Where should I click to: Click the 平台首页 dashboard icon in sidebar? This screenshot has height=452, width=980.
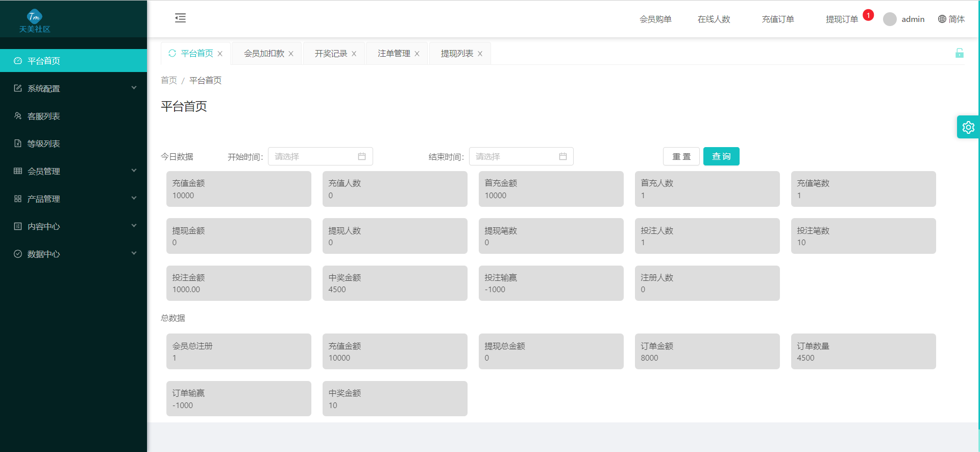click(x=18, y=61)
